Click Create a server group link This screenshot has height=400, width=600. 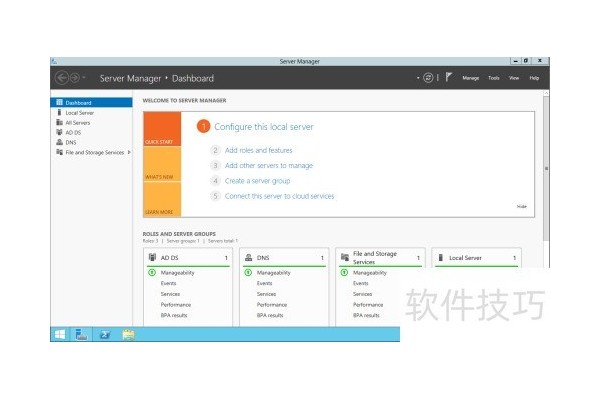[257, 181]
